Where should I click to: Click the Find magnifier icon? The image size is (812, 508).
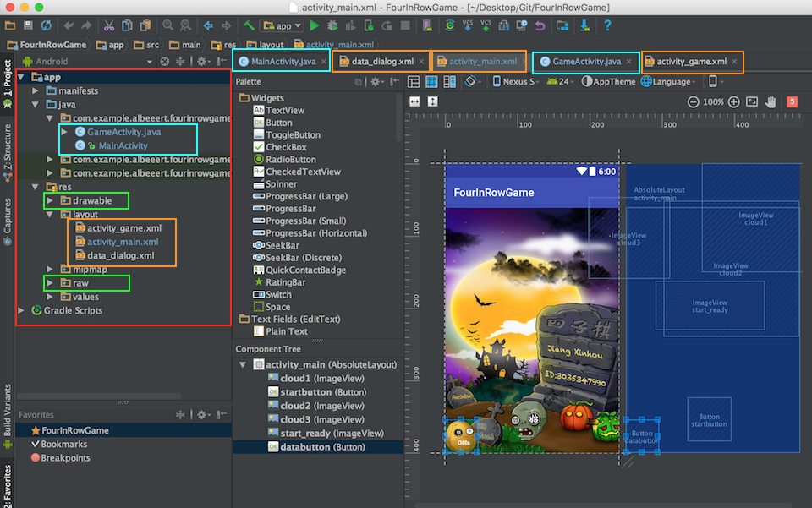tap(167, 25)
